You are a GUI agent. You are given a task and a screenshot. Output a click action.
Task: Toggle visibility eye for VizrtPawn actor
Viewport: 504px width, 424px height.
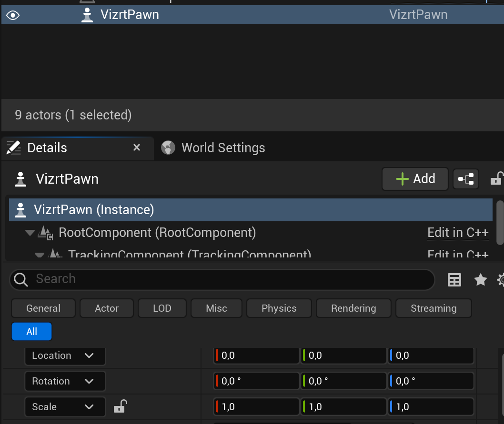[12, 15]
